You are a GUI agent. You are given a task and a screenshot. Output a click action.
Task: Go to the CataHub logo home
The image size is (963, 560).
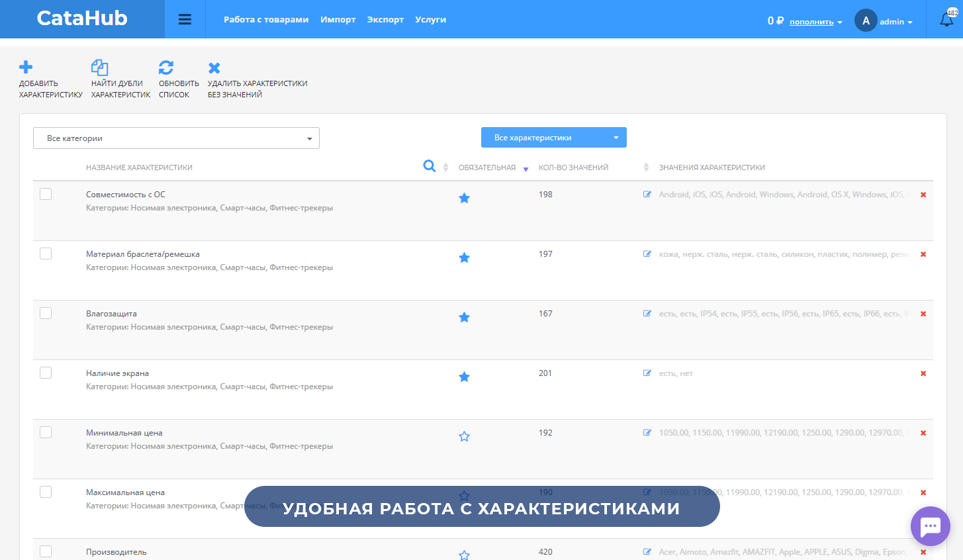(x=82, y=18)
